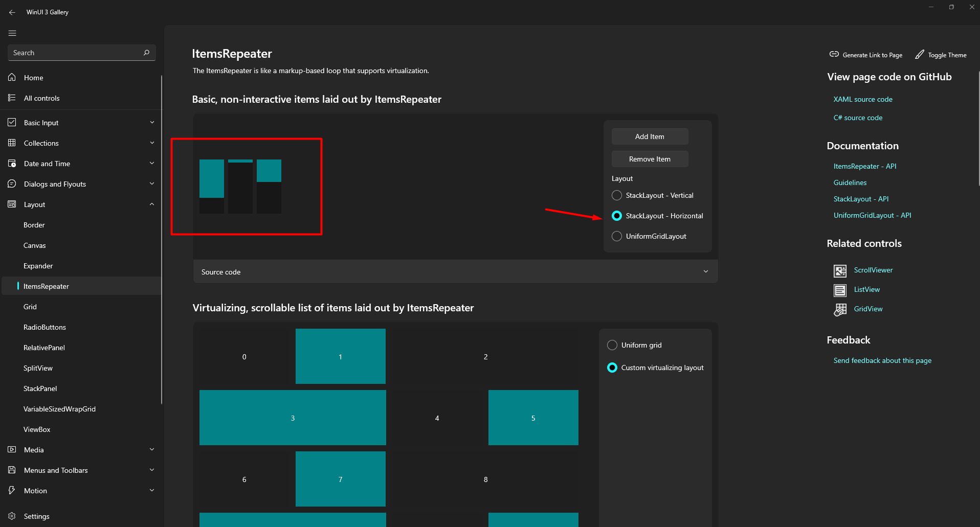Click the Remove Item button

point(650,159)
